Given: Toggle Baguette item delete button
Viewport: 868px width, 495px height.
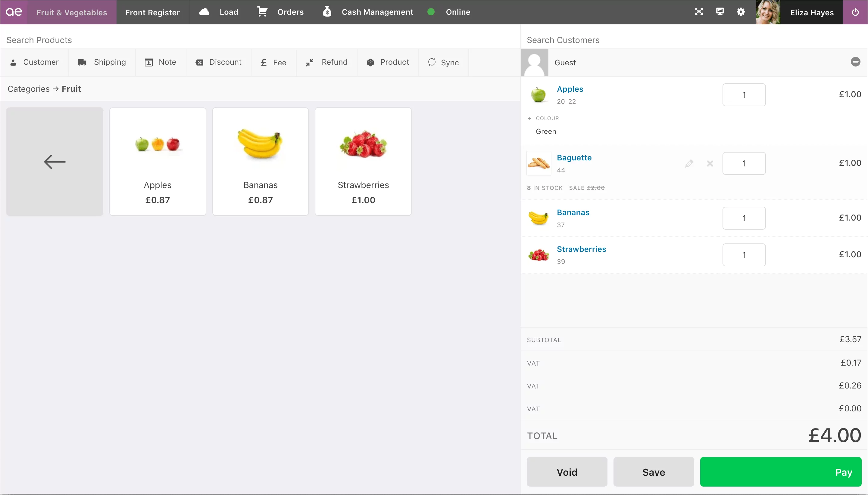Looking at the screenshot, I should 710,164.
